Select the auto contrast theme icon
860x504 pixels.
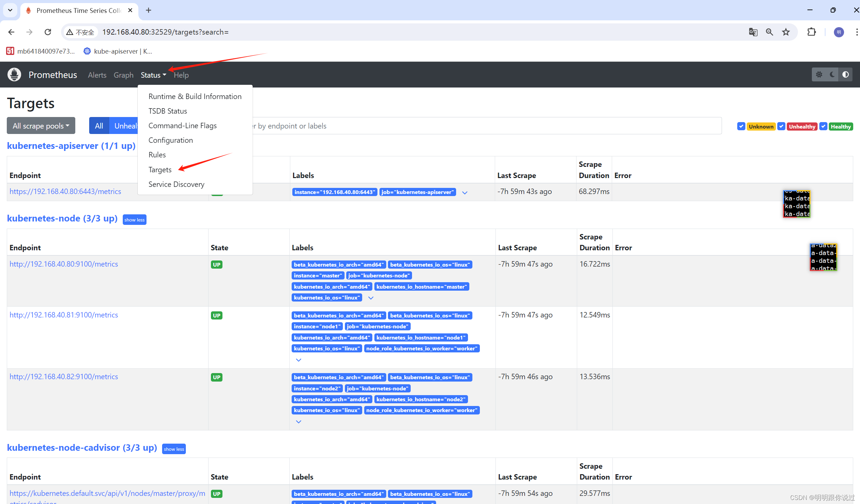click(845, 74)
